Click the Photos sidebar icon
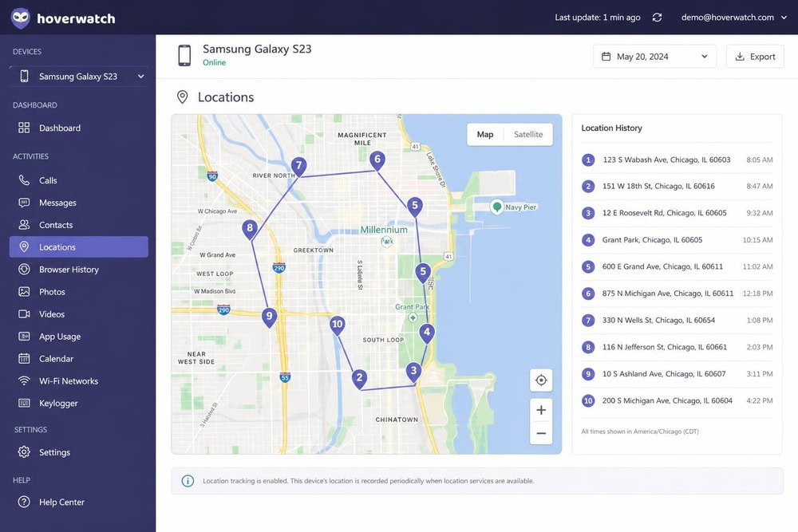Viewport: 798px width, 532px height. tap(24, 292)
